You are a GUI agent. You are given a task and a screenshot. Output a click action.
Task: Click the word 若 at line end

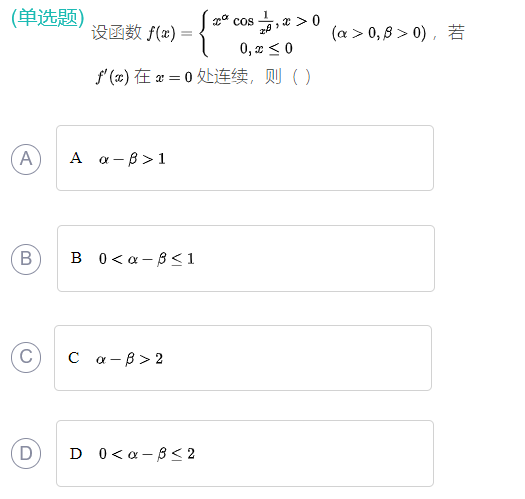click(x=456, y=32)
